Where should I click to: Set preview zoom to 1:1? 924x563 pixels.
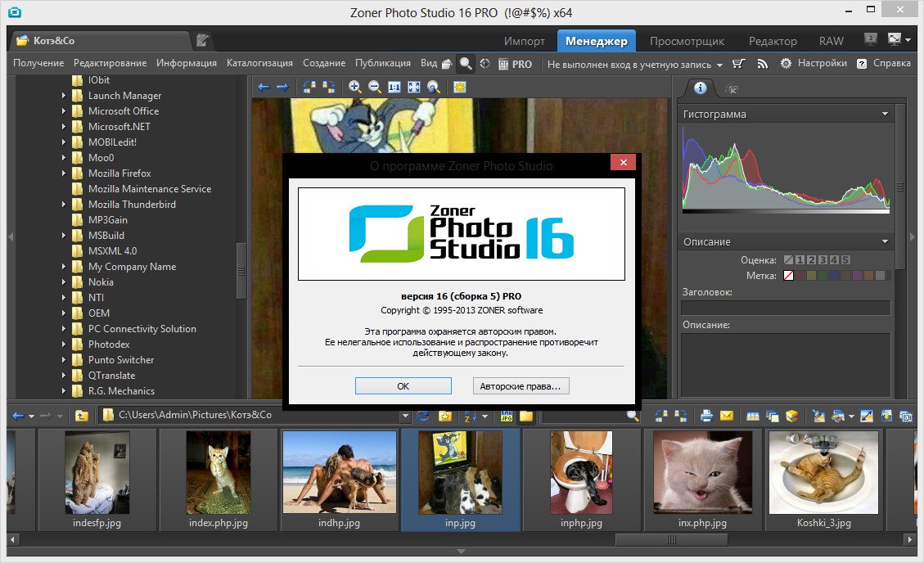pos(394,88)
